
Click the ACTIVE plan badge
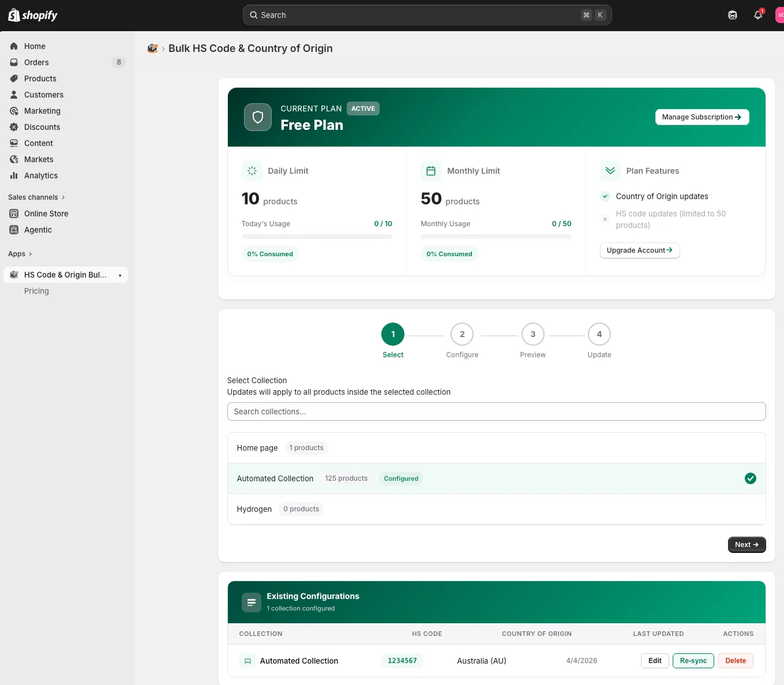363,108
